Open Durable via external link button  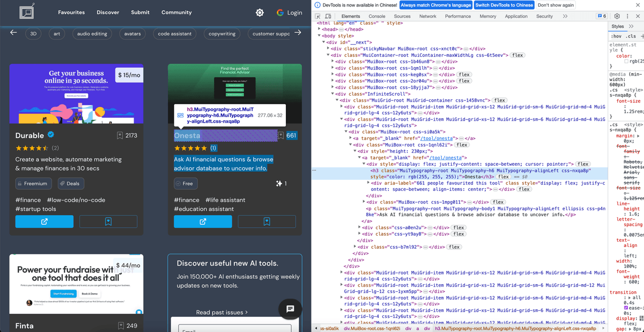pos(44,222)
